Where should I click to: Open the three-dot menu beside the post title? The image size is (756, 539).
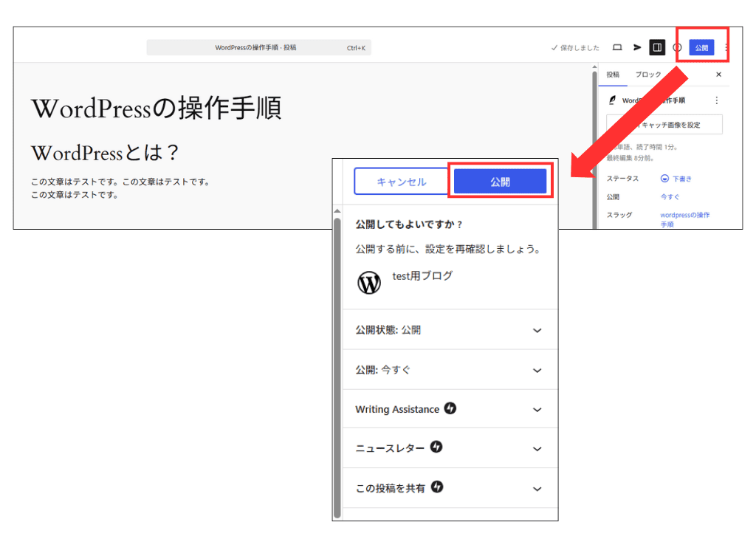717,100
